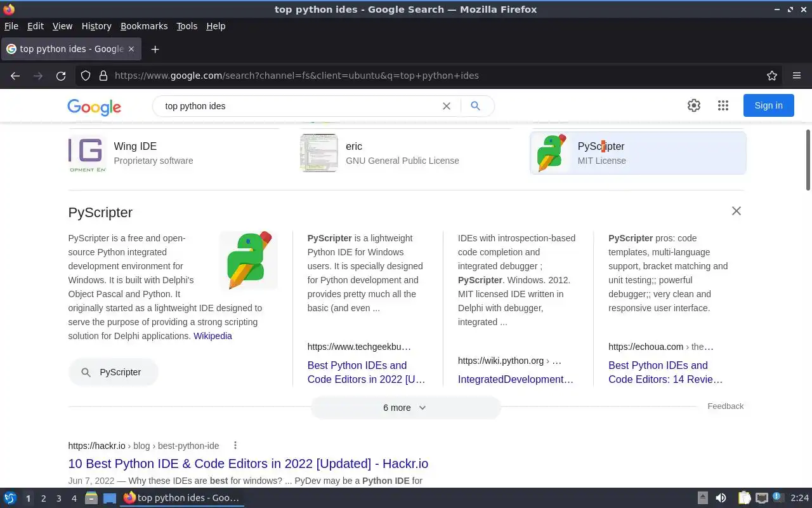This screenshot has width=812, height=508.
Task: Open the Firefox hamburger application menu
Action: [x=797, y=76]
